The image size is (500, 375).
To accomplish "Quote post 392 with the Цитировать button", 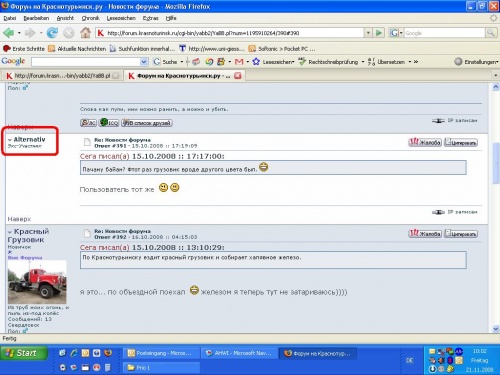I will 461,234.
